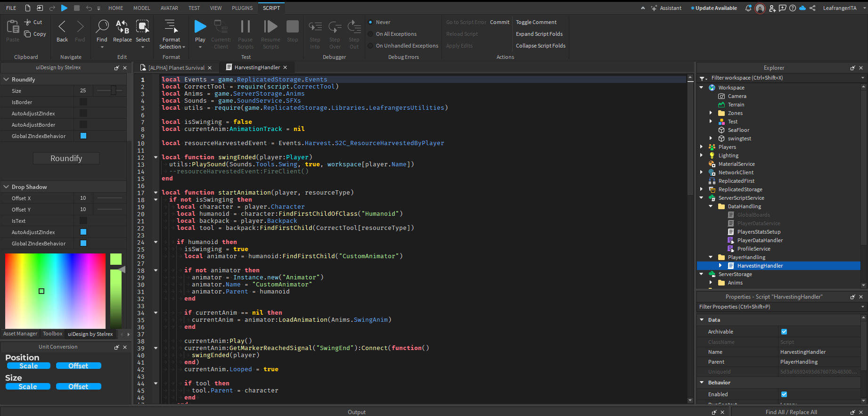Click the new file icon in title bar

tap(28, 8)
